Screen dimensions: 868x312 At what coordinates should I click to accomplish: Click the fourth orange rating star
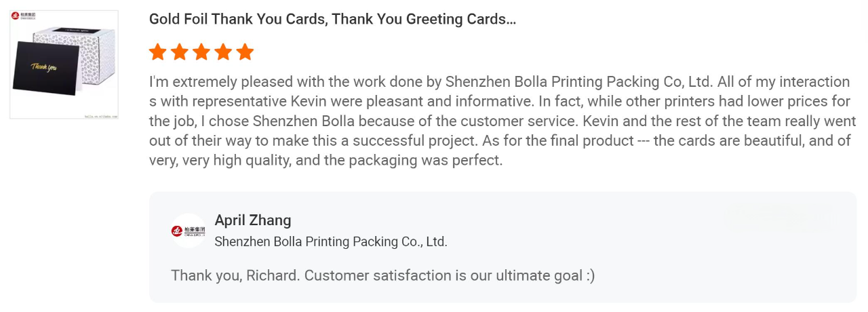[223, 52]
